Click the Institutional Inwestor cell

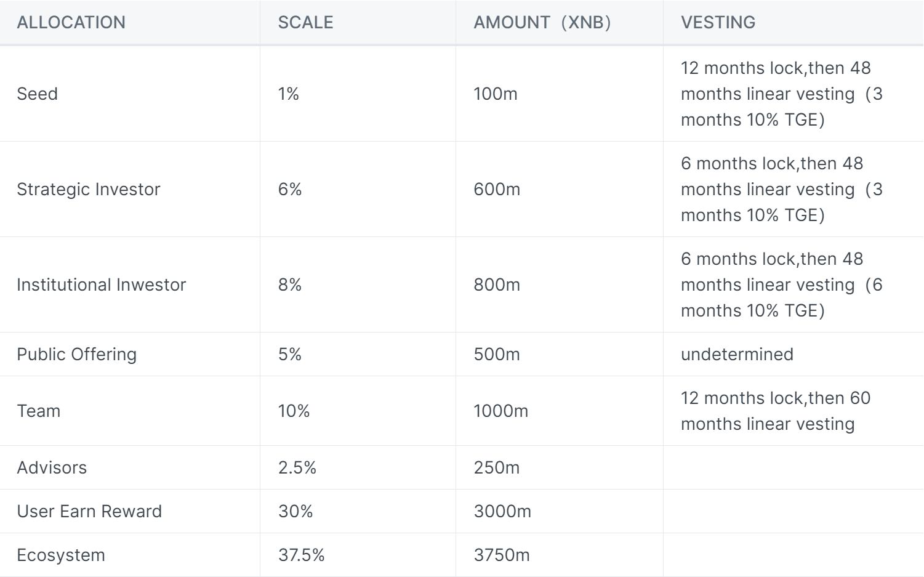point(102,285)
